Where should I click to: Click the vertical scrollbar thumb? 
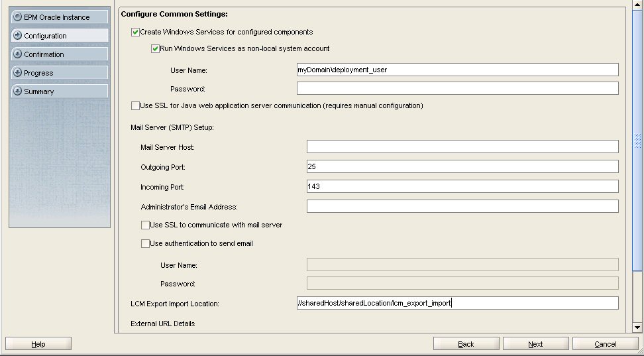pyautogui.click(x=637, y=141)
